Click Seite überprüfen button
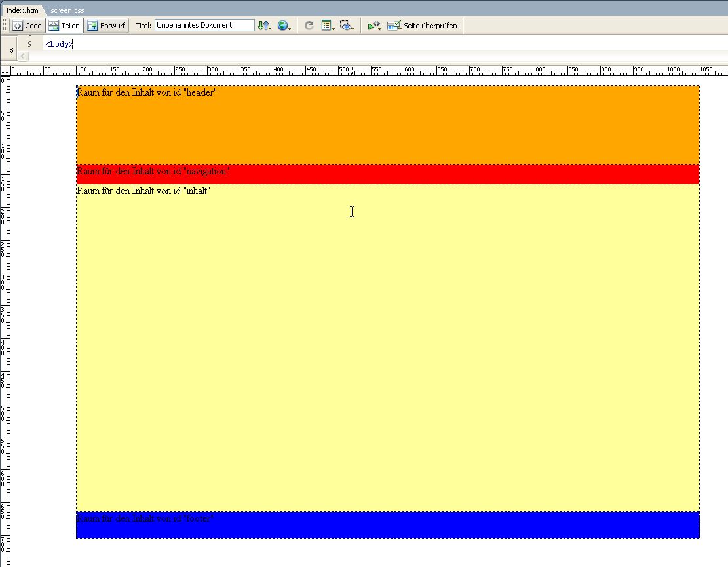 [x=422, y=26]
